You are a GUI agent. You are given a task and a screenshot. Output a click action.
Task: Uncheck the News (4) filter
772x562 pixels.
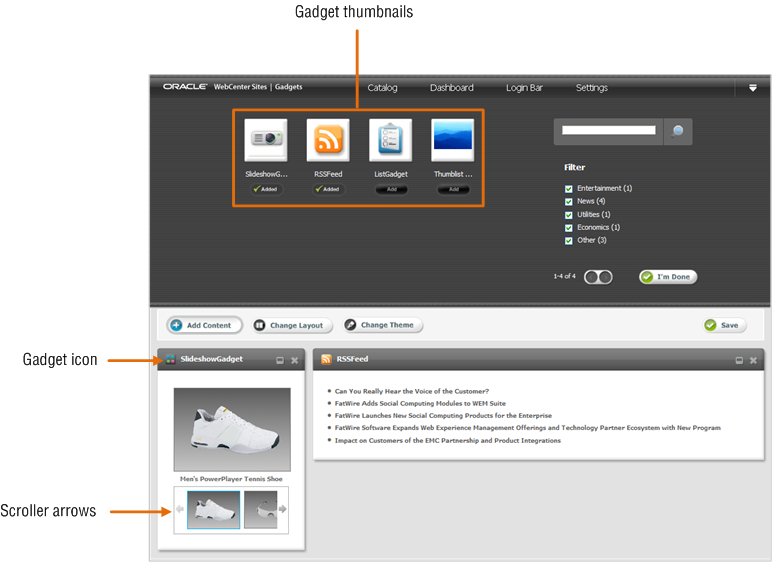[569, 201]
